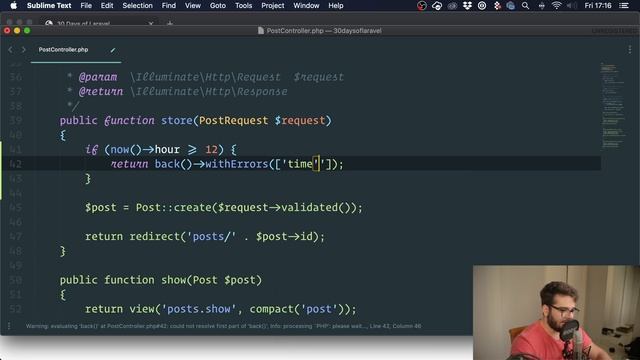Click line number 42 in gutter
640x360 pixels.
[x=16, y=164]
